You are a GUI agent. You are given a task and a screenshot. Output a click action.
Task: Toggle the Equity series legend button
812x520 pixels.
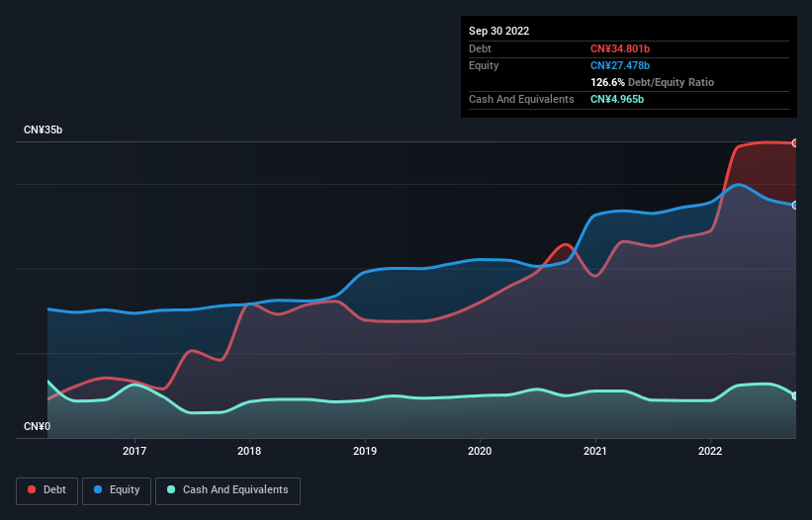pyautogui.click(x=117, y=490)
